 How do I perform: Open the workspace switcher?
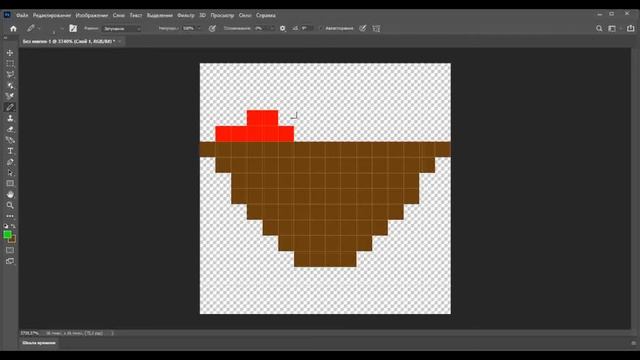[612, 29]
